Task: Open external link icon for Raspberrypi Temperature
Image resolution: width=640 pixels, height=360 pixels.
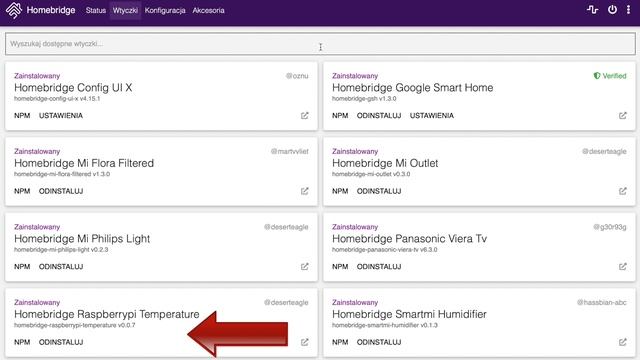Action: coord(304,342)
